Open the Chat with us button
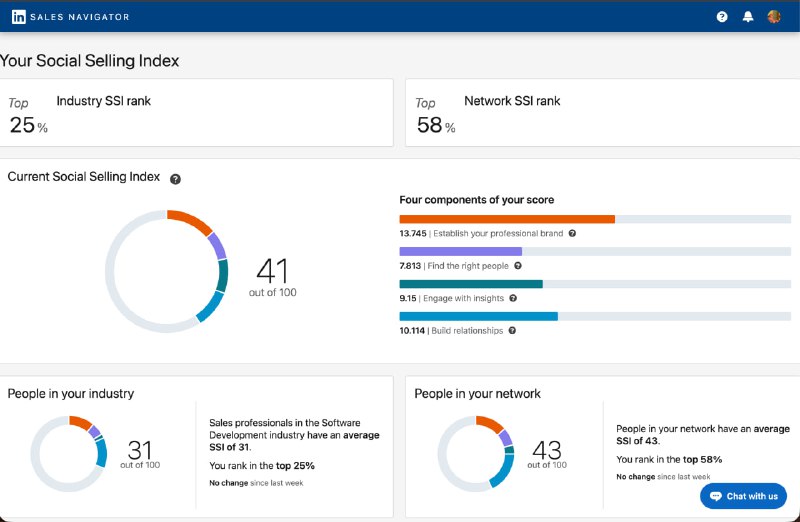Screen dimensions: 800x522 743,496
